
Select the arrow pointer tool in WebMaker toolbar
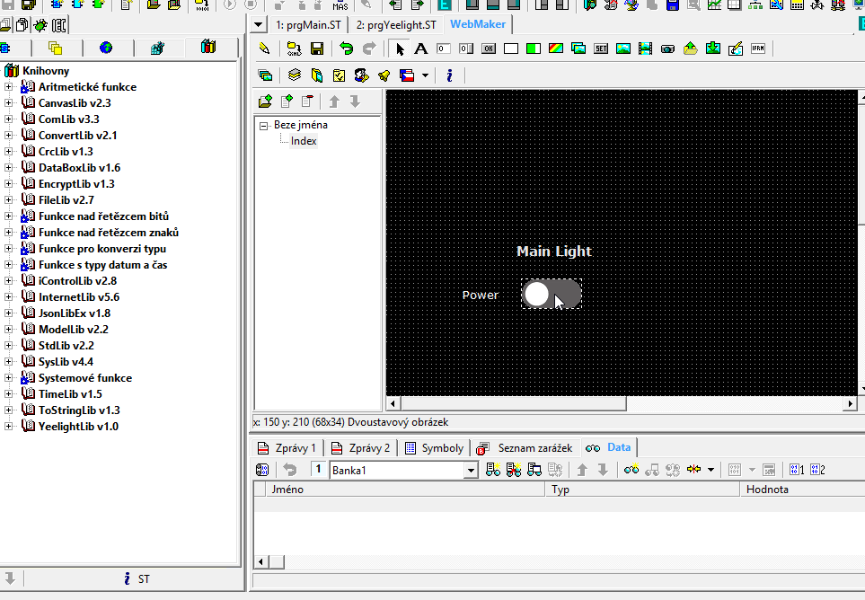400,49
